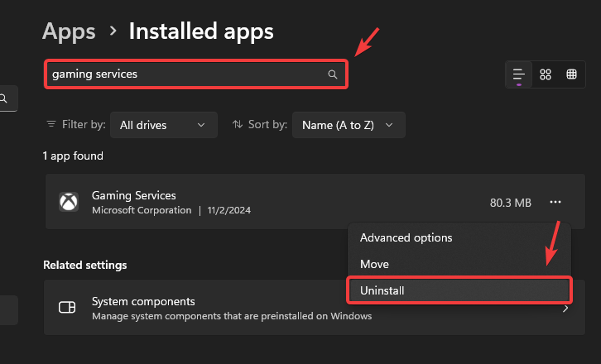Select the Gaming Services app name

[134, 195]
